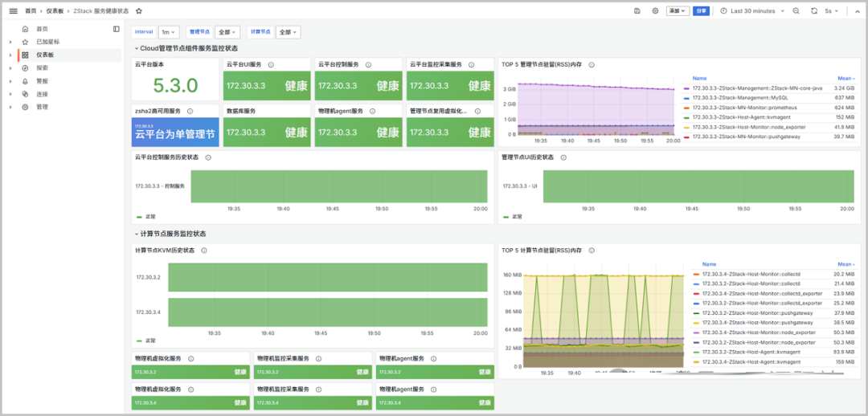Screen dimensions: 868x416
Task: Open the interval 1m dropdown
Action: (169, 32)
